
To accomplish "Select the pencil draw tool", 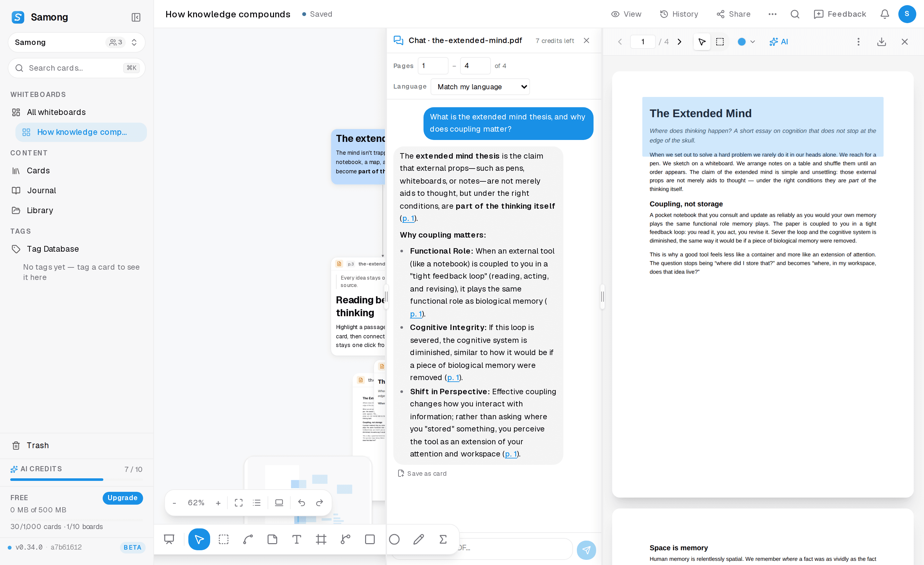I will (x=418, y=540).
